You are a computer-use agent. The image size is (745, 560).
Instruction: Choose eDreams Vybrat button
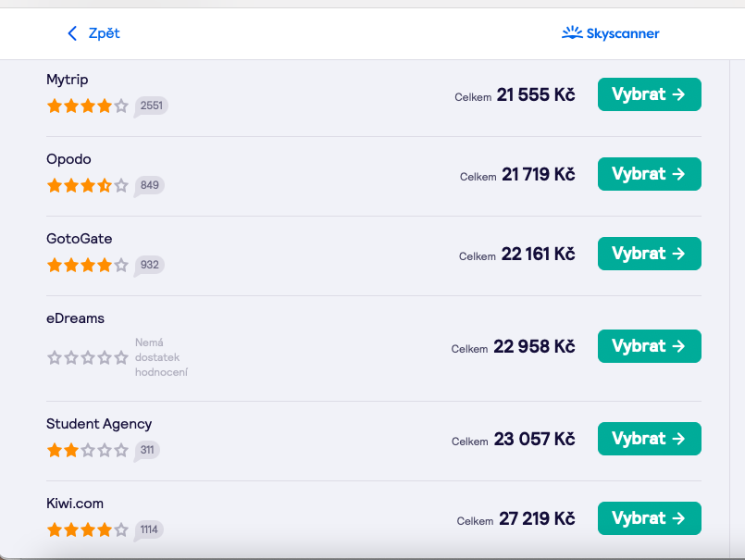coord(650,346)
